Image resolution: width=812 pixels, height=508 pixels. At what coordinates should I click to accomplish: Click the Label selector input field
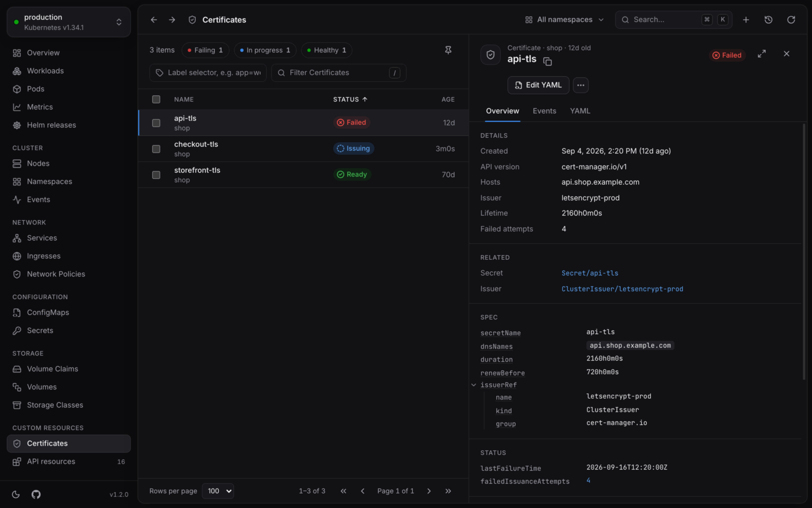(x=208, y=73)
